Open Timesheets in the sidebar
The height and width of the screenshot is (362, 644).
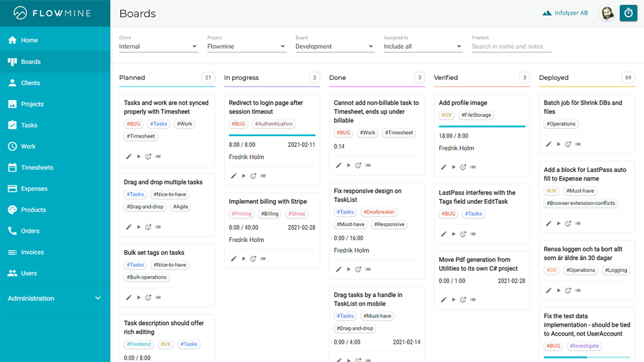click(55, 167)
